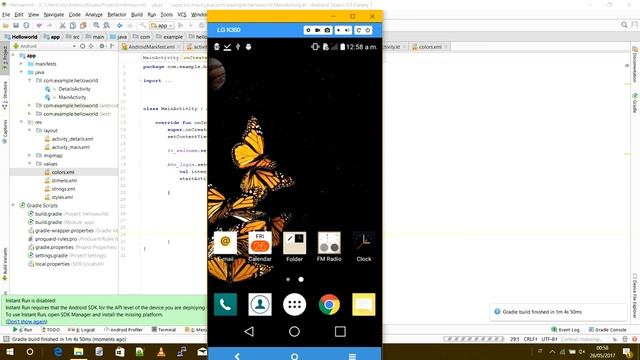Open the yellow memo app in phone dock
640x360 pixels.
[x=364, y=304]
